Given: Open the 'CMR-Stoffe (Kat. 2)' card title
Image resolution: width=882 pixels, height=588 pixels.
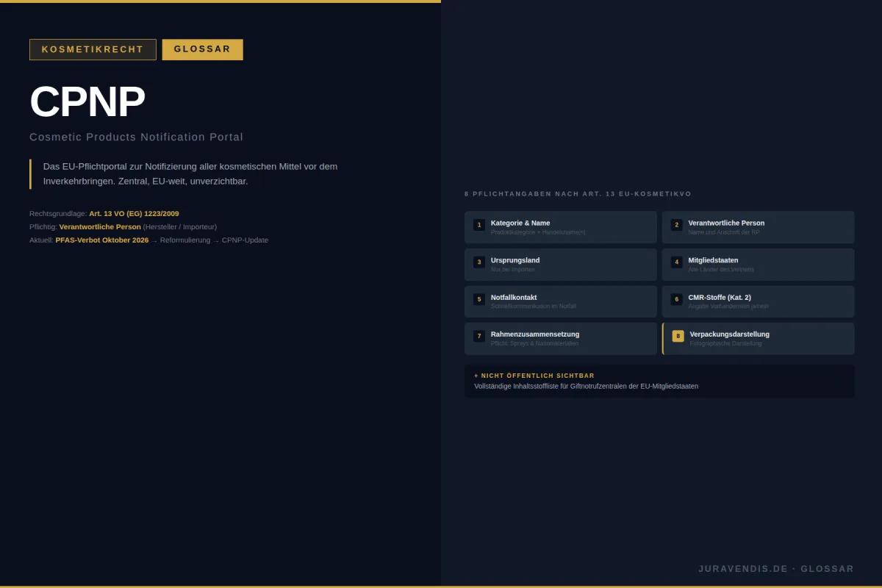Looking at the screenshot, I should point(720,298).
